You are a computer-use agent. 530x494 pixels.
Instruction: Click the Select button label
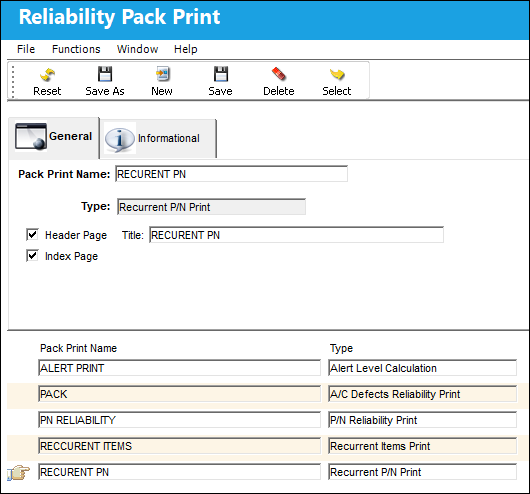[337, 91]
